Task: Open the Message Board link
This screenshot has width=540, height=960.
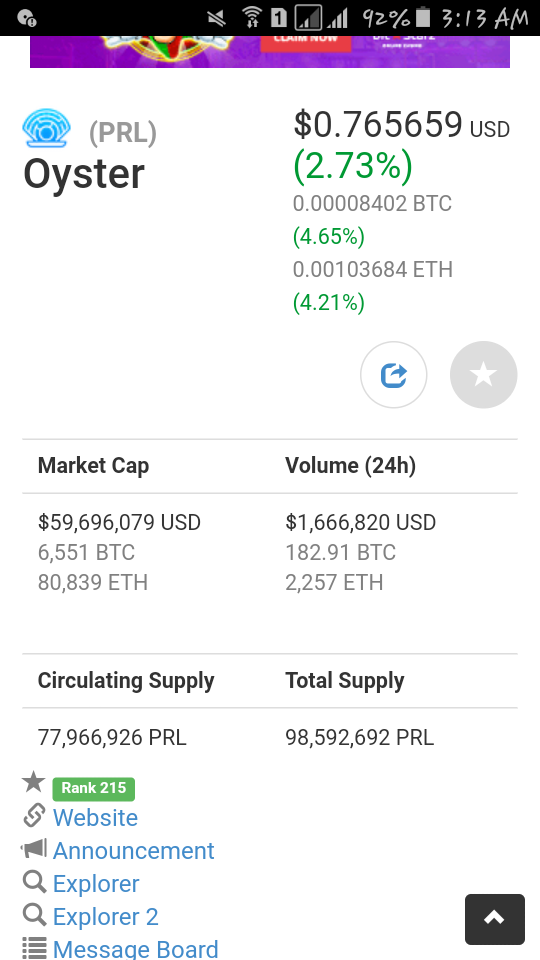Action: 135,948
